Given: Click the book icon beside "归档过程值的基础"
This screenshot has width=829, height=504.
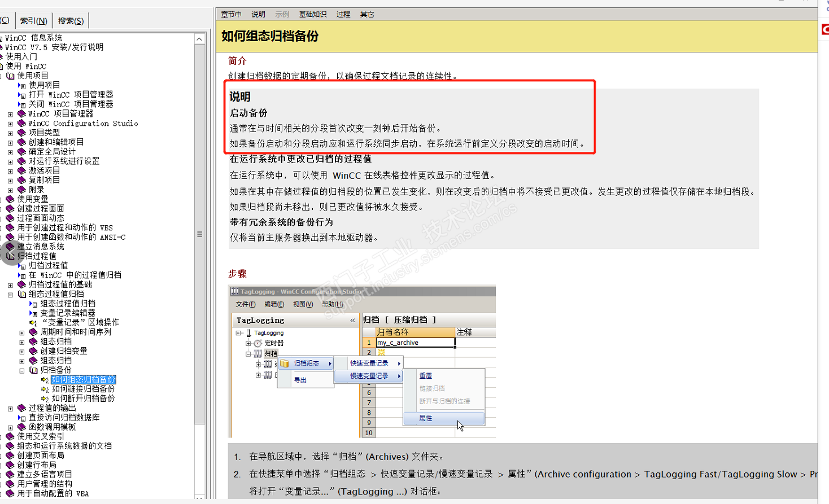Looking at the screenshot, I should (21, 284).
